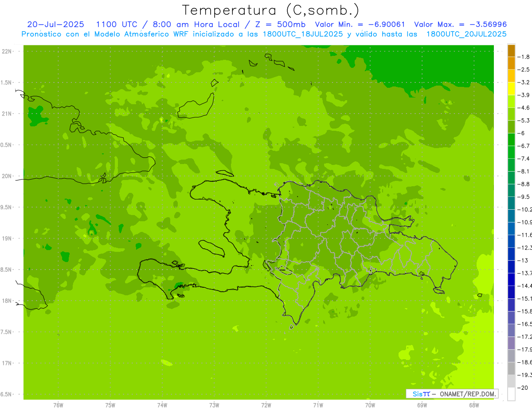Click the "21N" latitude axis label
The image size is (532, 411).
[x=7, y=114]
